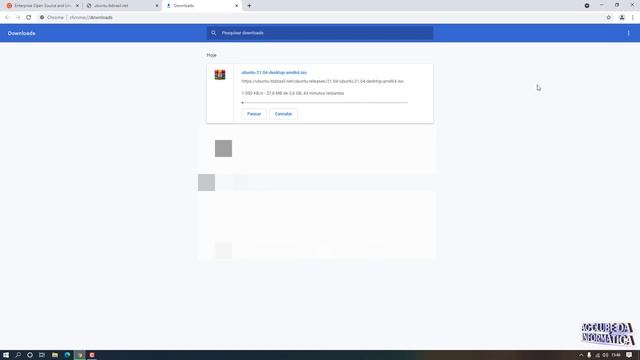
Task: Click the download speed and remaining time text
Action: (293, 93)
